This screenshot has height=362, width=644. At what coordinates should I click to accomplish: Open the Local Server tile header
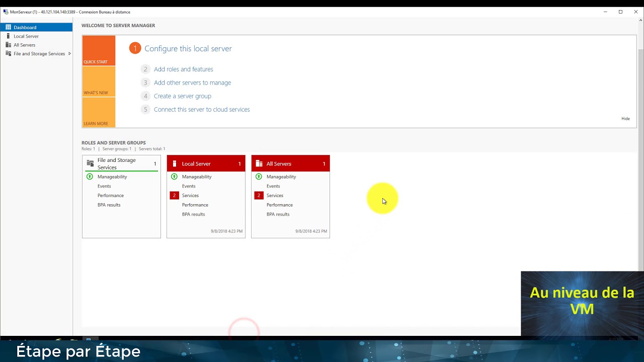[206, 163]
